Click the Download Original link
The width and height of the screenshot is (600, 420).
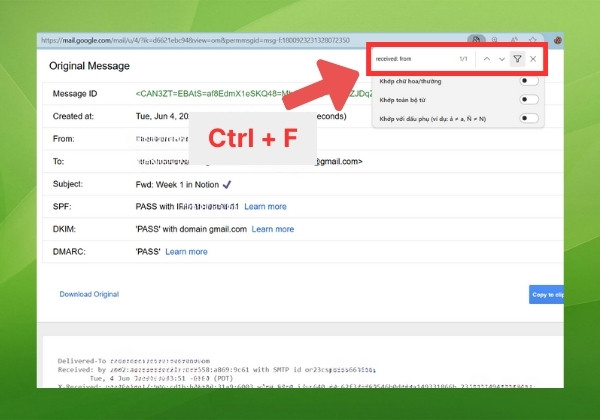click(x=89, y=294)
